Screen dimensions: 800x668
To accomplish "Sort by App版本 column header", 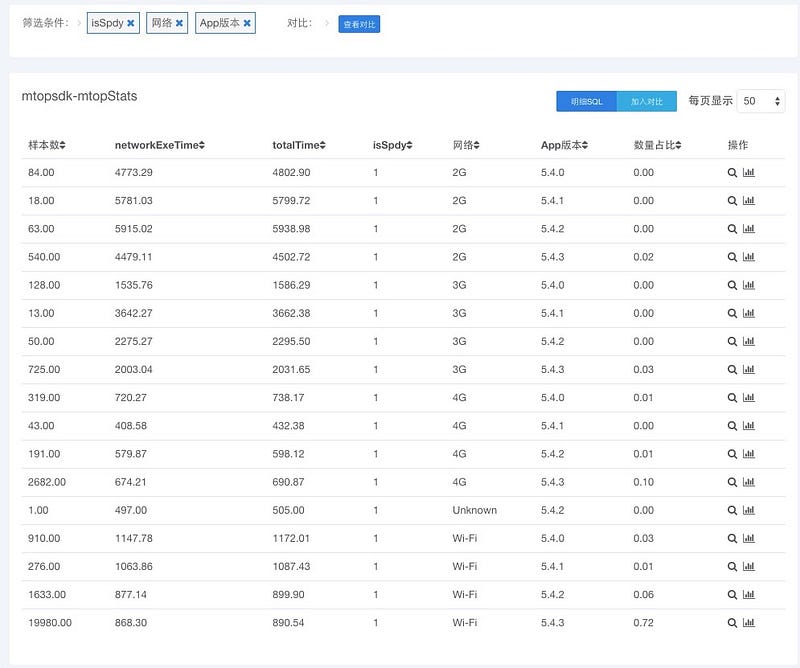I will click(x=564, y=145).
